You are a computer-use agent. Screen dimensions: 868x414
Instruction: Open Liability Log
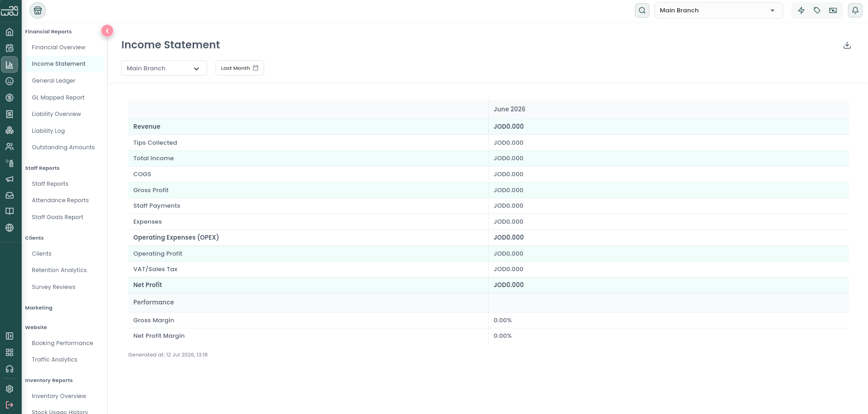(48, 131)
